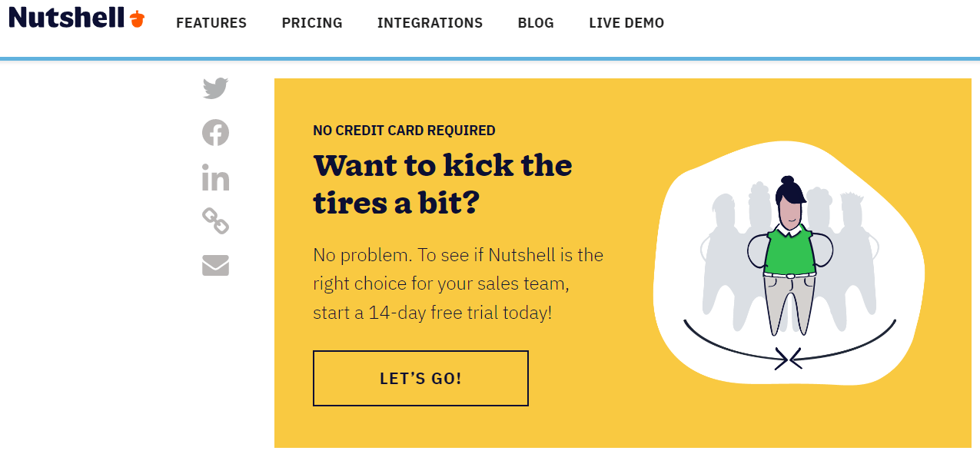The height and width of the screenshot is (454, 980).
Task: Go home via the Nutshell wordmark
Action: coord(66,18)
